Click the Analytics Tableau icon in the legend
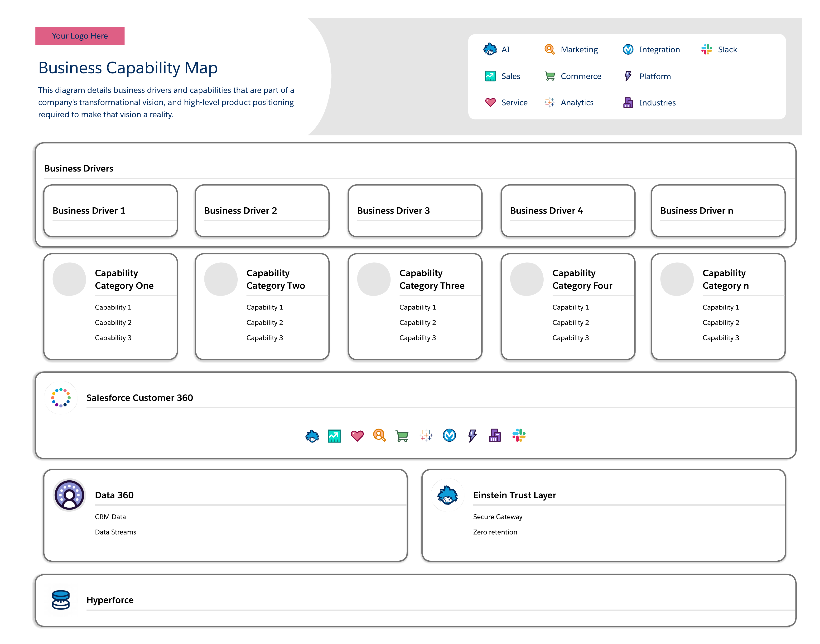This screenshot has width=820, height=644. click(550, 102)
